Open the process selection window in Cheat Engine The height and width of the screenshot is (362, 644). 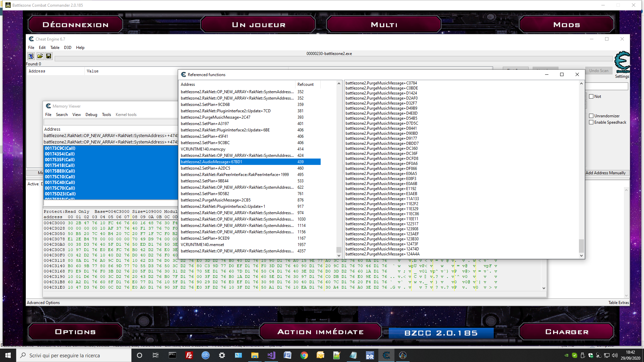(x=31, y=56)
